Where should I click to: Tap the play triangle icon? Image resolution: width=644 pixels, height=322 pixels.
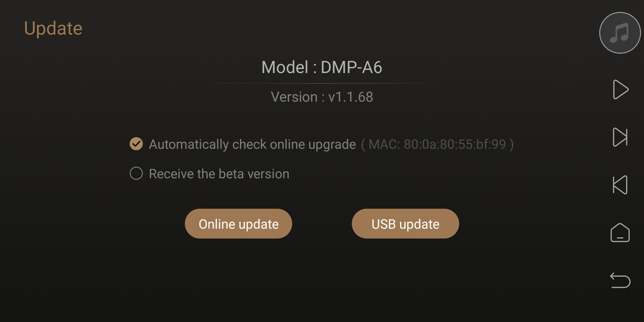[620, 89]
